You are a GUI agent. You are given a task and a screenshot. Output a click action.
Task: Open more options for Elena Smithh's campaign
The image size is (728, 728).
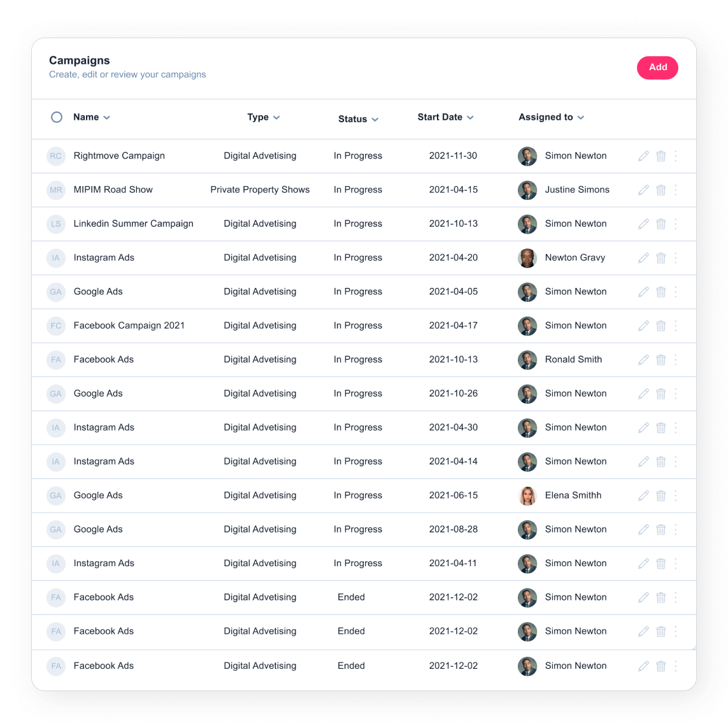point(676,496)
